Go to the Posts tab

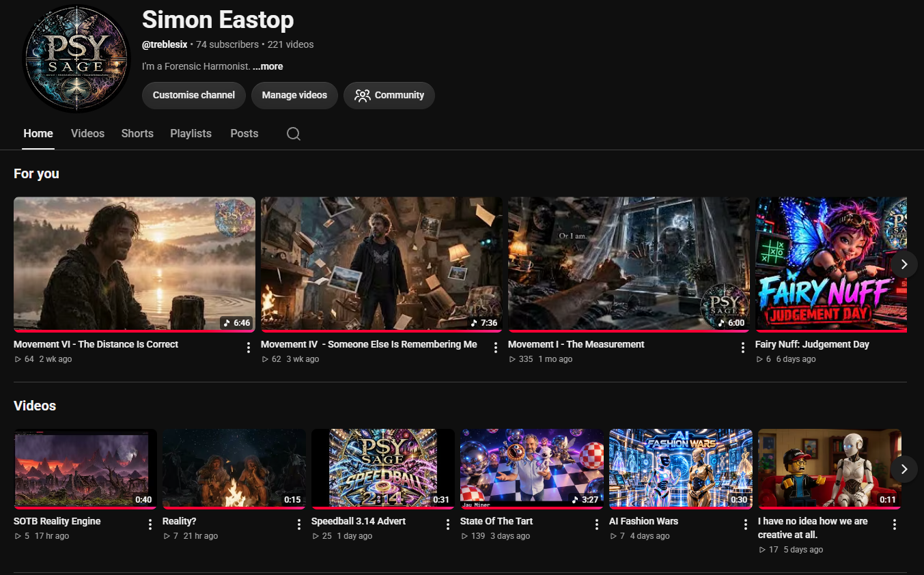click(x=244, y=134)
